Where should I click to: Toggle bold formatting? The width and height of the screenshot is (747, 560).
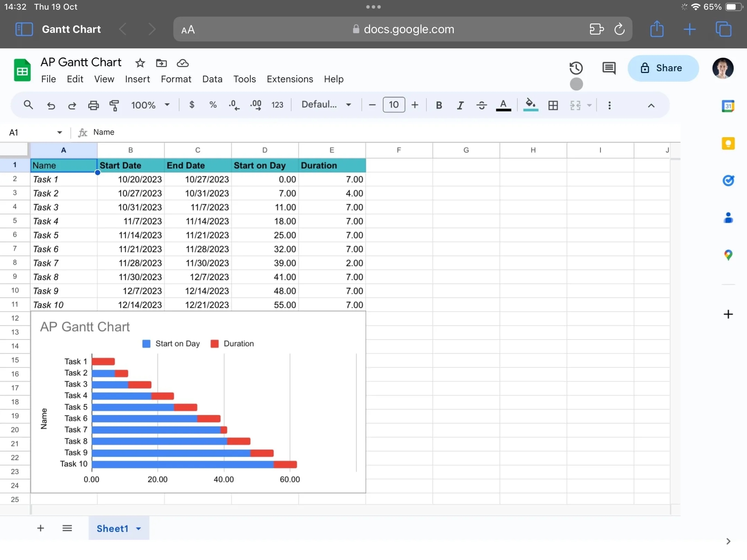(x=439, y=105)
